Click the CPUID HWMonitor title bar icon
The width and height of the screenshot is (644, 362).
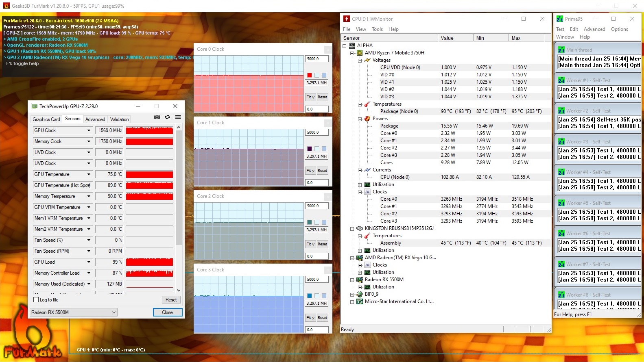pos(347,19)
